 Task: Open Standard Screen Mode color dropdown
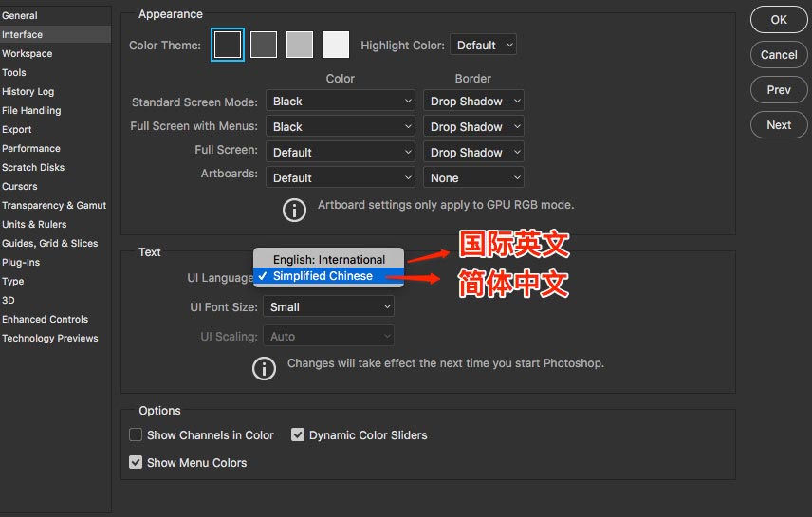click(x=340, y=101)
